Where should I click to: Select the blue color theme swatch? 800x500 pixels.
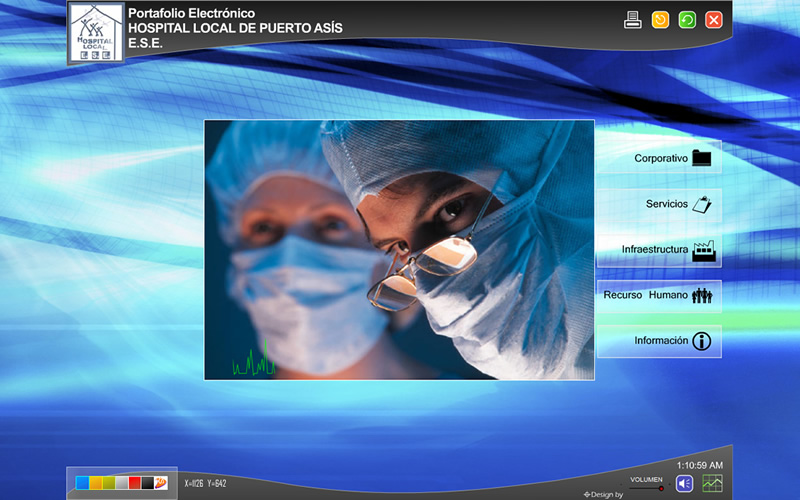coord(82,483)
